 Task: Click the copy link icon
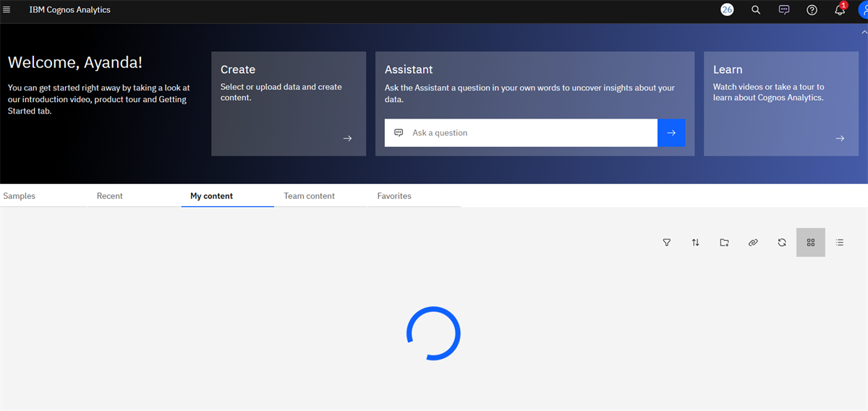tap(753, 242)
